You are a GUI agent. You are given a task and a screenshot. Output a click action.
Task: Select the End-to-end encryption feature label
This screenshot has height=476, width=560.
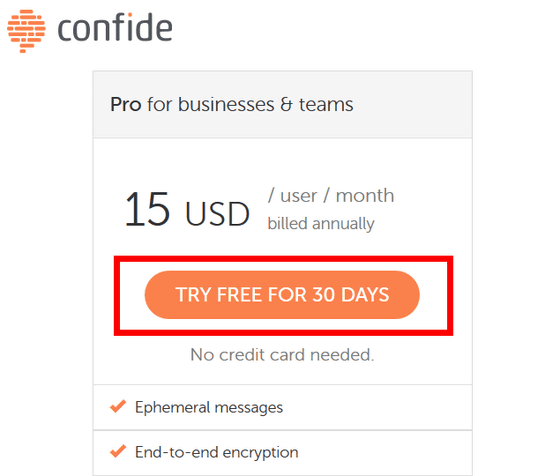click(216, 452)
